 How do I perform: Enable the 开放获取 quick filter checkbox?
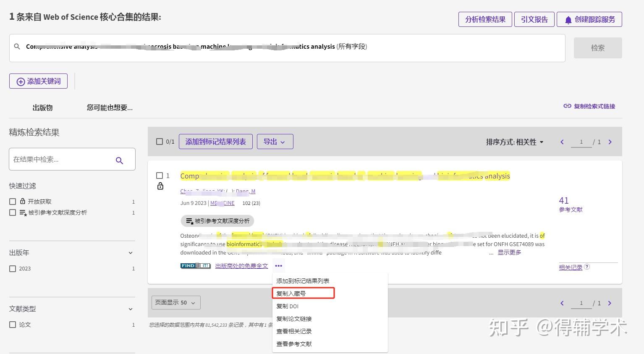coord(12,201)
